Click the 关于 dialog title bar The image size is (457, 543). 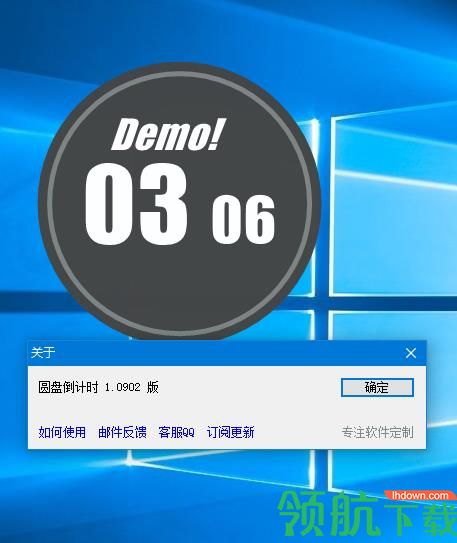[227, 353]
